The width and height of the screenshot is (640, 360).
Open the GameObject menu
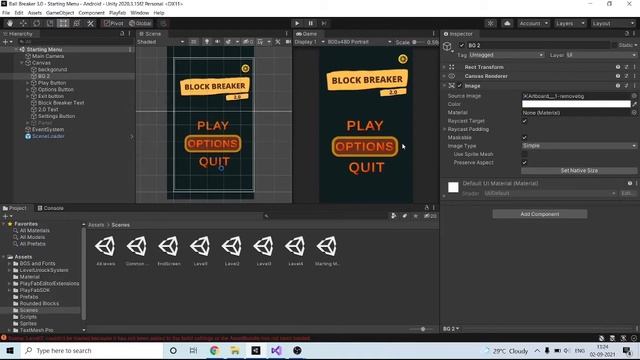(60, 13)
